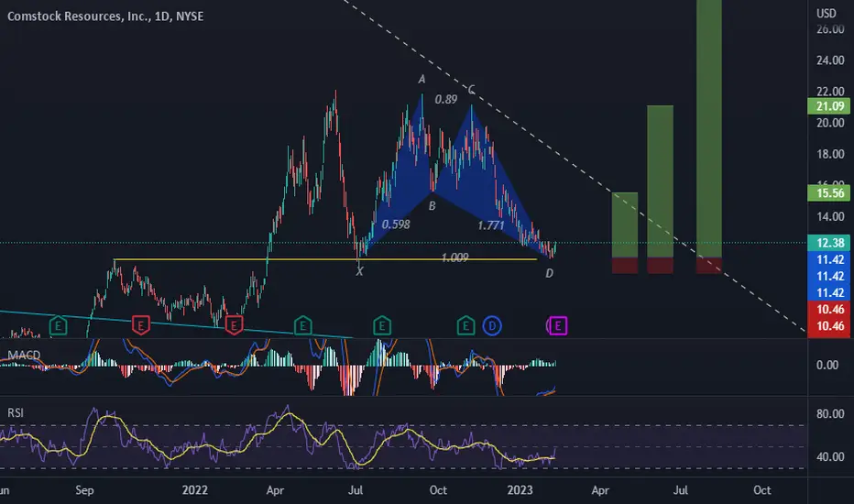This screenshot has height=504, width=854.
Task: Click the 80.00 value on the RSI scale
Action: (x=830, y=414)
